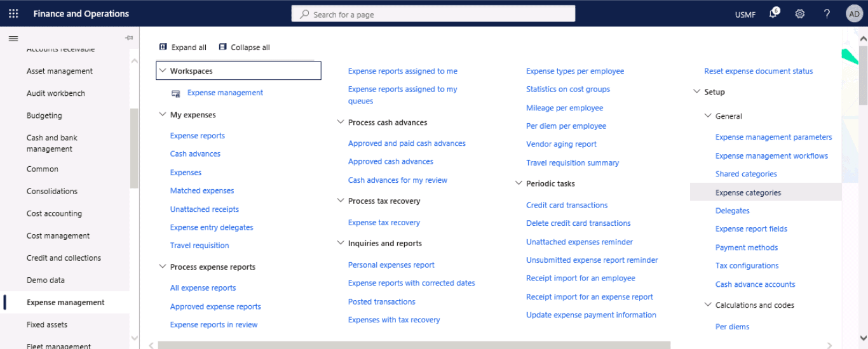Open the AD user account avatar
Screen dimensions: 868x349
pyautogui.click(x=854, y=13)
